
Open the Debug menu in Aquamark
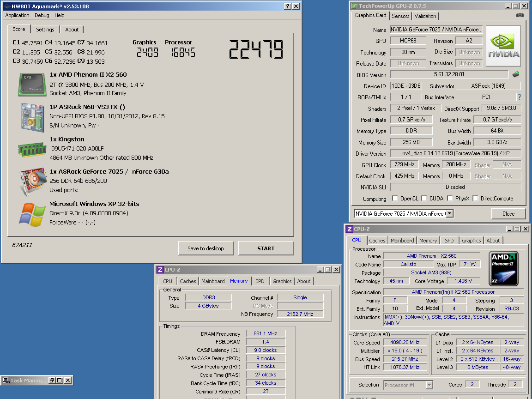tap(42, 15)
